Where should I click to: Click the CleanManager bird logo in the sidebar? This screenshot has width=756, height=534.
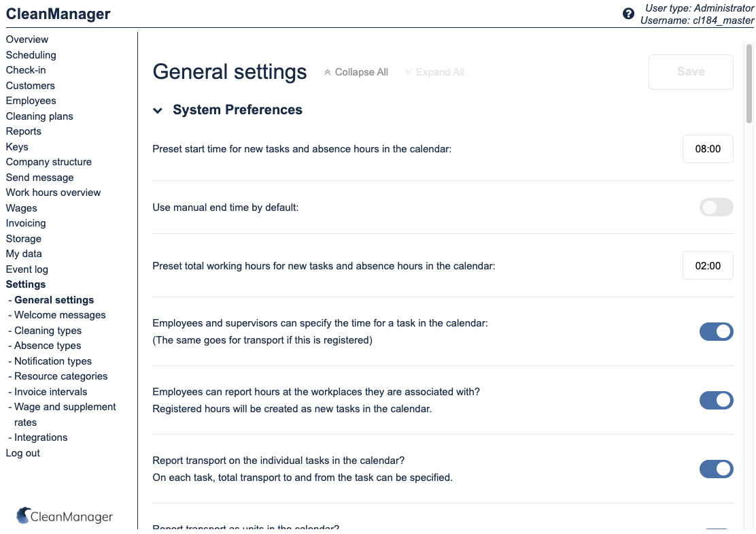23,515
